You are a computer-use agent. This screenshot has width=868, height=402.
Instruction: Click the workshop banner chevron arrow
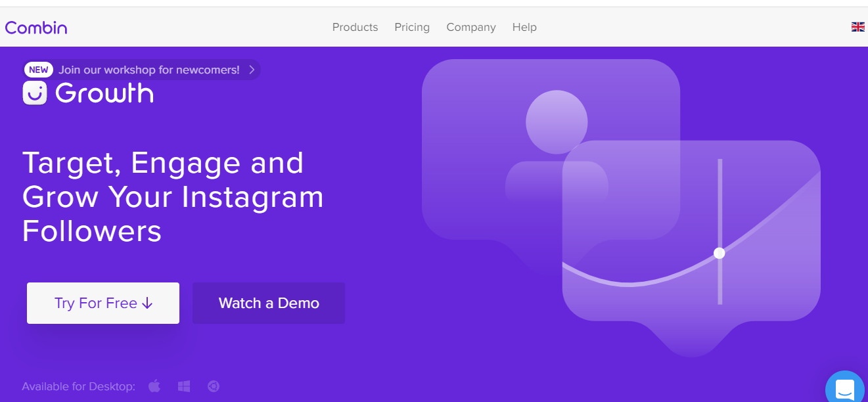252,70
